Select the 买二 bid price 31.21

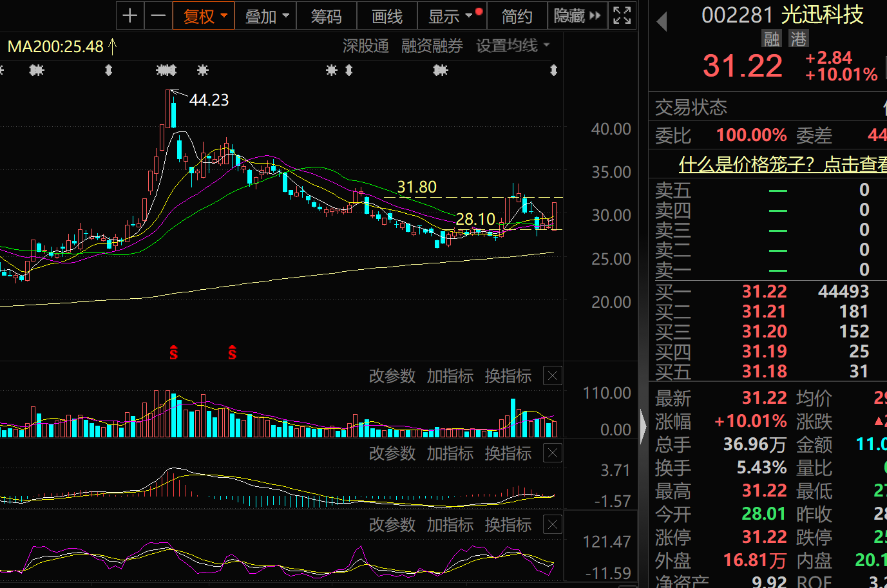tap(765, 311)
